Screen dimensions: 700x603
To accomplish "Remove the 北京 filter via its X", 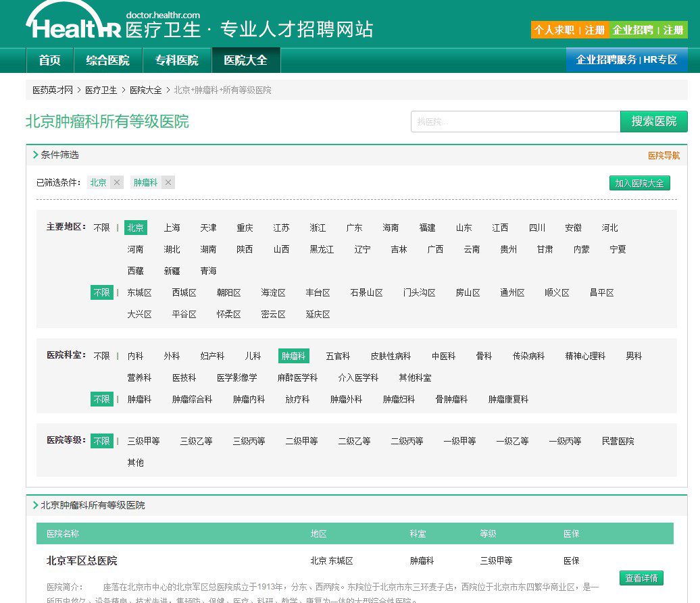I will pos(117,182).
